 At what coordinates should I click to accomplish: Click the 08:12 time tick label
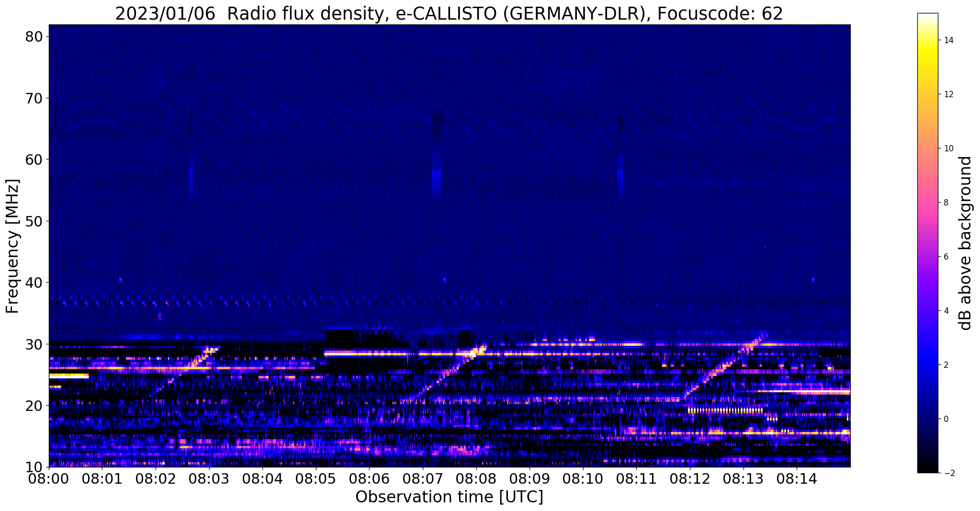[689, 478]
